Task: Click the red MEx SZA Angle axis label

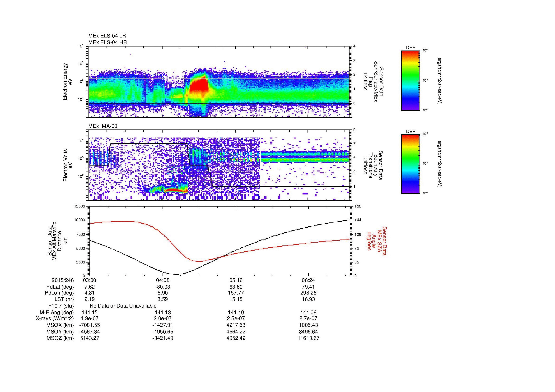Action: pyautogui.click(x=377, y=241)
